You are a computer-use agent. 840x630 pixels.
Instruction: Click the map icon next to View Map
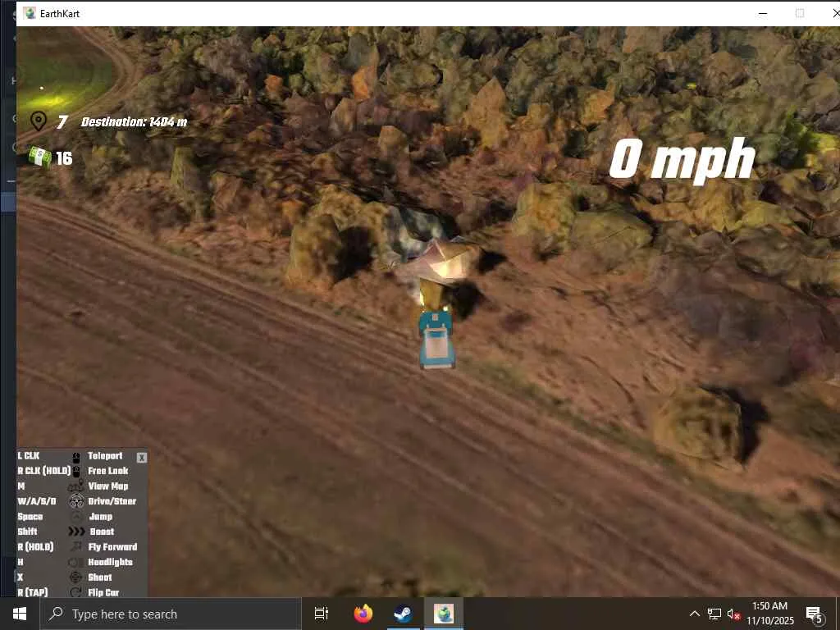pos(75,486)
